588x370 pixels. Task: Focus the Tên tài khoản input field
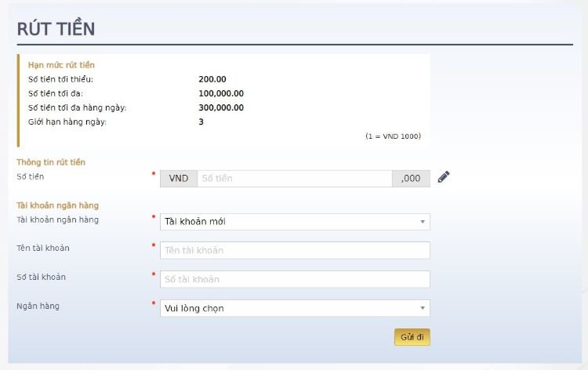coord(295,250)
